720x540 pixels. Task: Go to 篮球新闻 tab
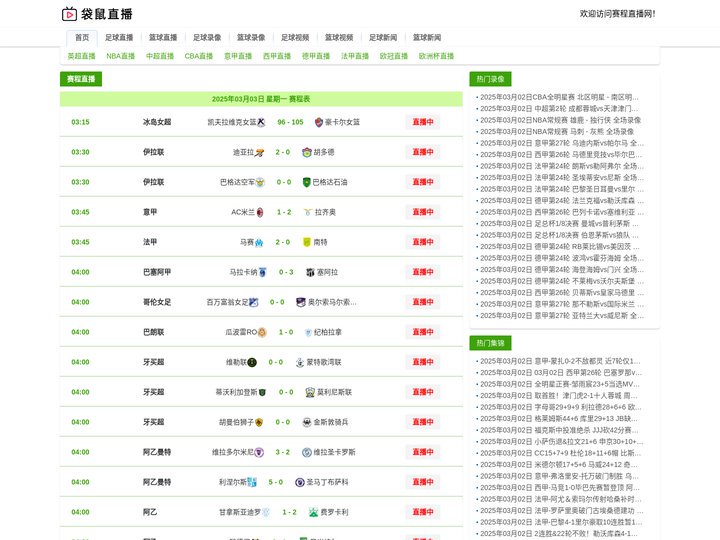click(x=427, y=38)
